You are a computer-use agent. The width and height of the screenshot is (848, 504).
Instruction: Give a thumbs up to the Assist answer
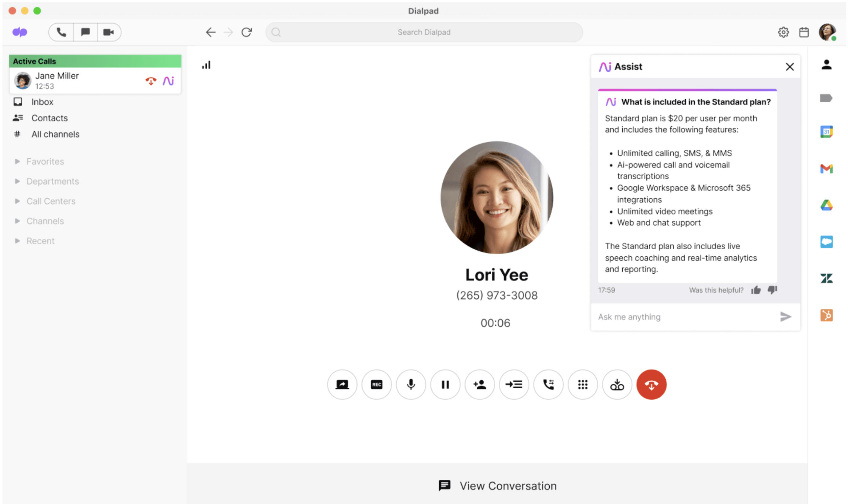click(x=756, y=290)
